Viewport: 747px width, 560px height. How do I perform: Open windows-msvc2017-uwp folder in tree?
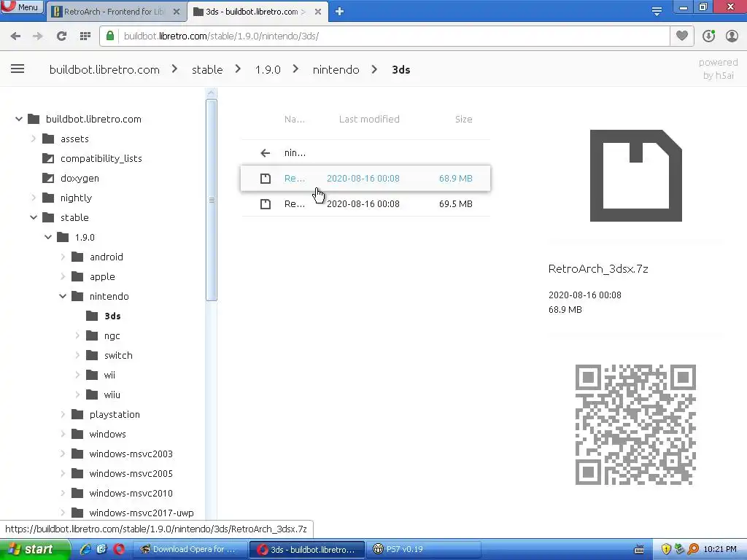(141, 513)
